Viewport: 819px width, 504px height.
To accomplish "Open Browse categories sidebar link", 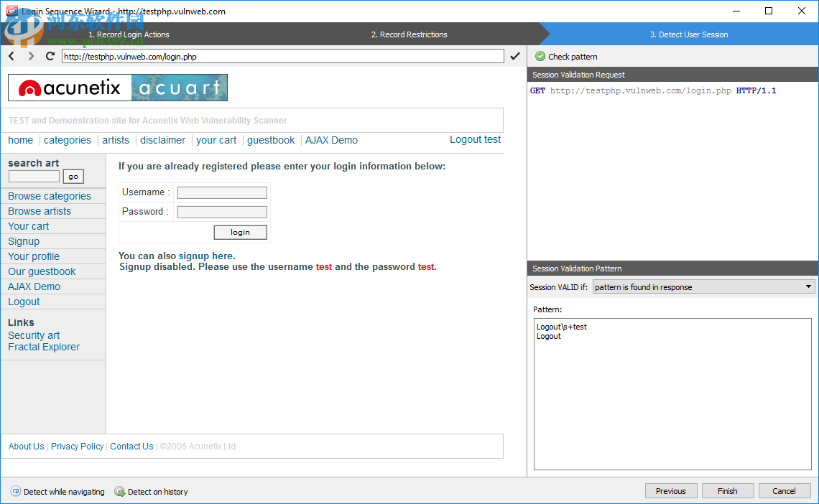I will 49,196.
